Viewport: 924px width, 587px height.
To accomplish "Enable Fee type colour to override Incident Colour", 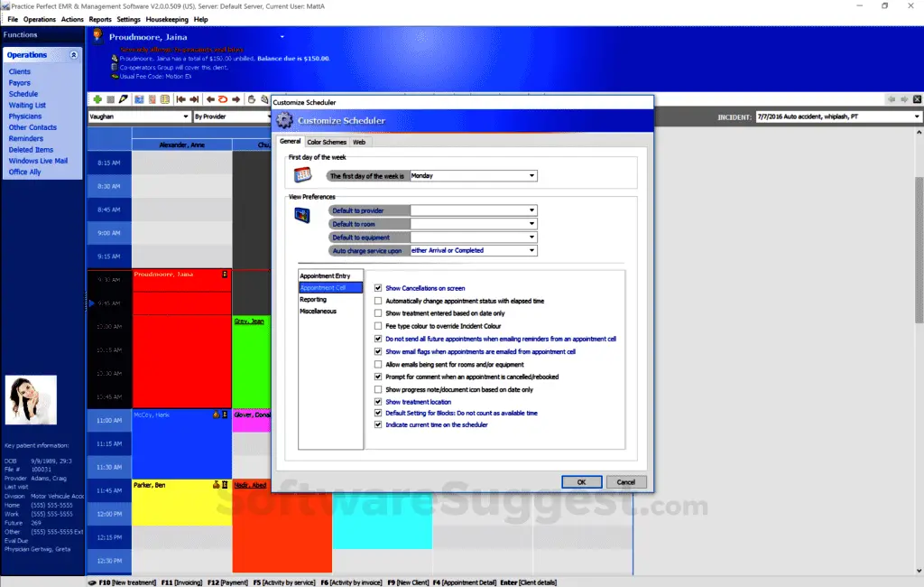I will [x=378, y=326].
